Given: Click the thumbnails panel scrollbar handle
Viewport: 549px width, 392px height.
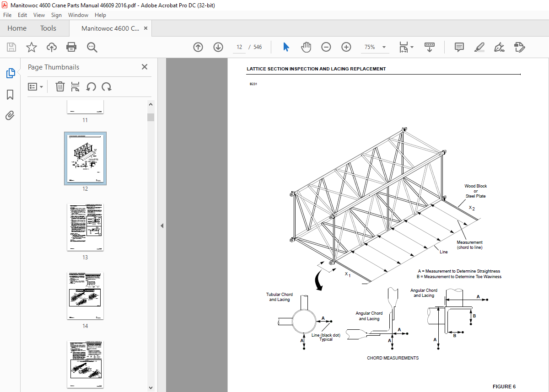Looking at the screenshot, I should tap(151, 117).
